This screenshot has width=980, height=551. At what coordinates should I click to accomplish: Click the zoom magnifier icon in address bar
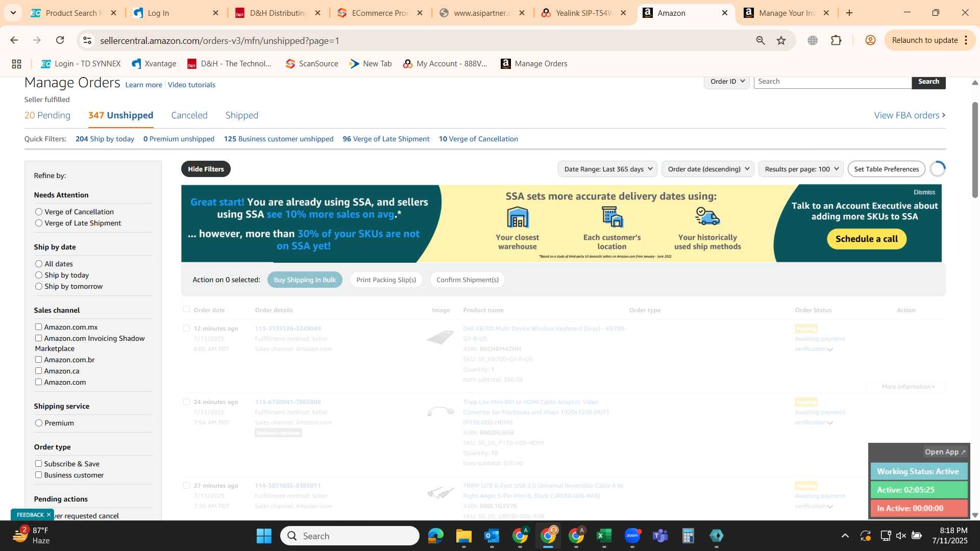point(761,40)
